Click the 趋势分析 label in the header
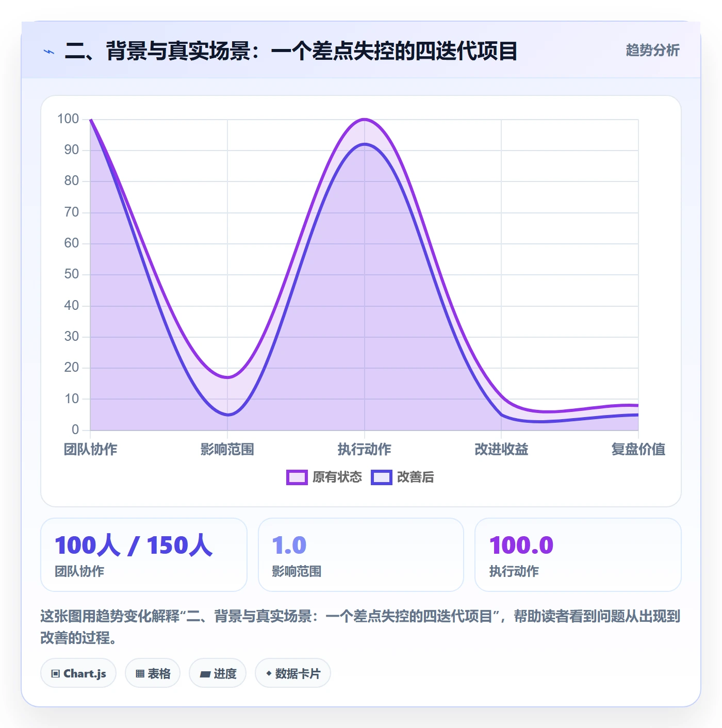The height and width of the screenshot is (728, 722). pyautogui.click(x=652, y=50)
